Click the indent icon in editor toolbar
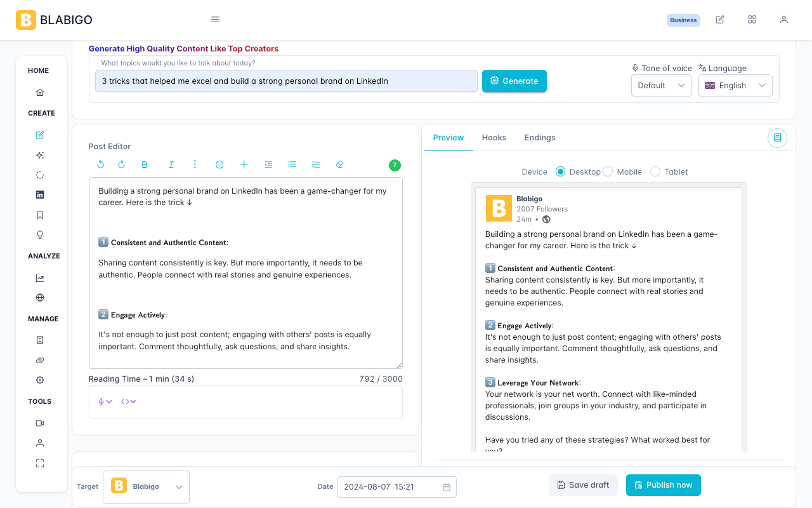 (x=268, y=164)
